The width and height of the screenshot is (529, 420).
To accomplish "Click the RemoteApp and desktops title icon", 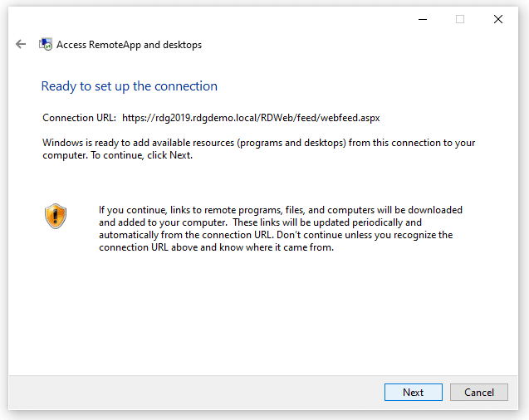I will click(x=46, y=45).
